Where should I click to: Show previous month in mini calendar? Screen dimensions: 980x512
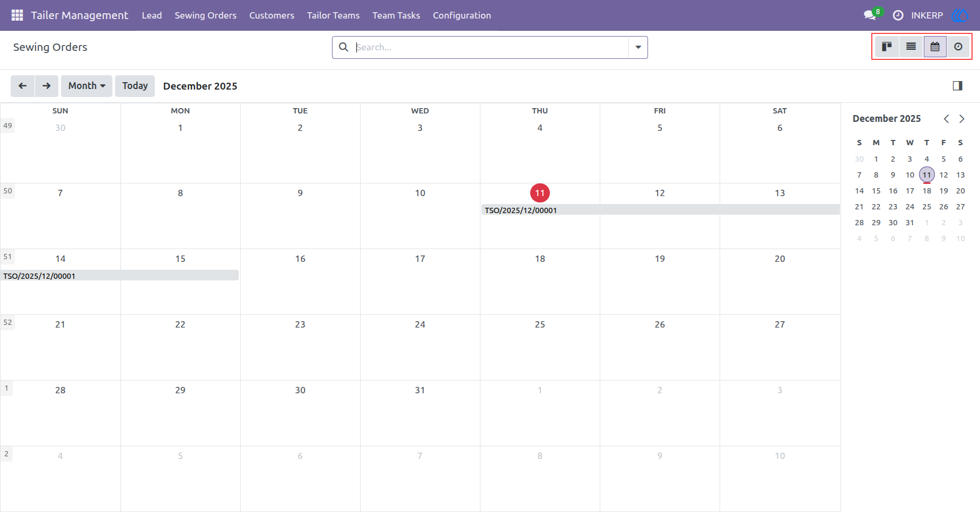coord(946,119)
